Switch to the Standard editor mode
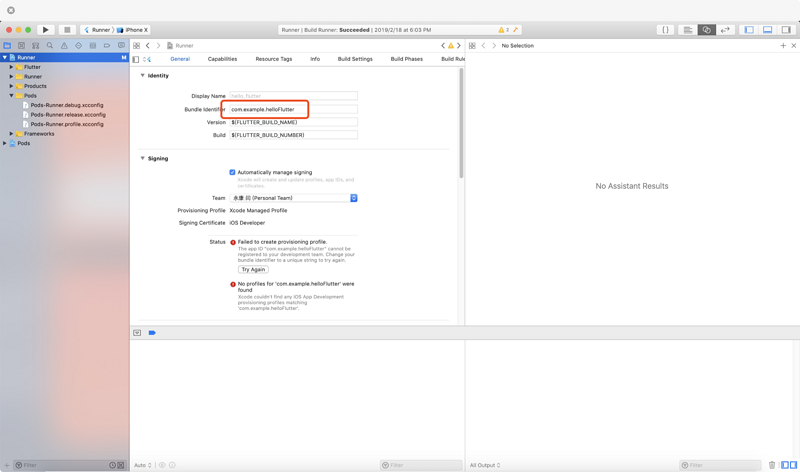Screen dimensions: 800x472 point(688,30)
